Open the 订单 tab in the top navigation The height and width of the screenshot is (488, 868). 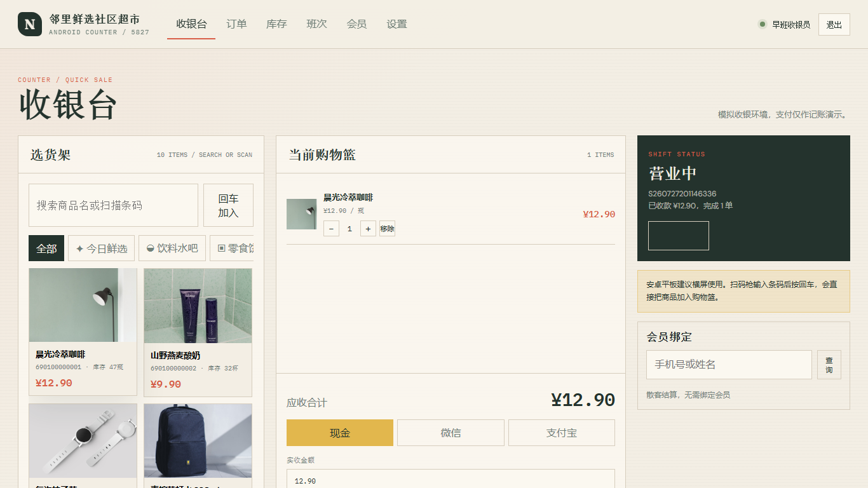click(x=236, y=24)
